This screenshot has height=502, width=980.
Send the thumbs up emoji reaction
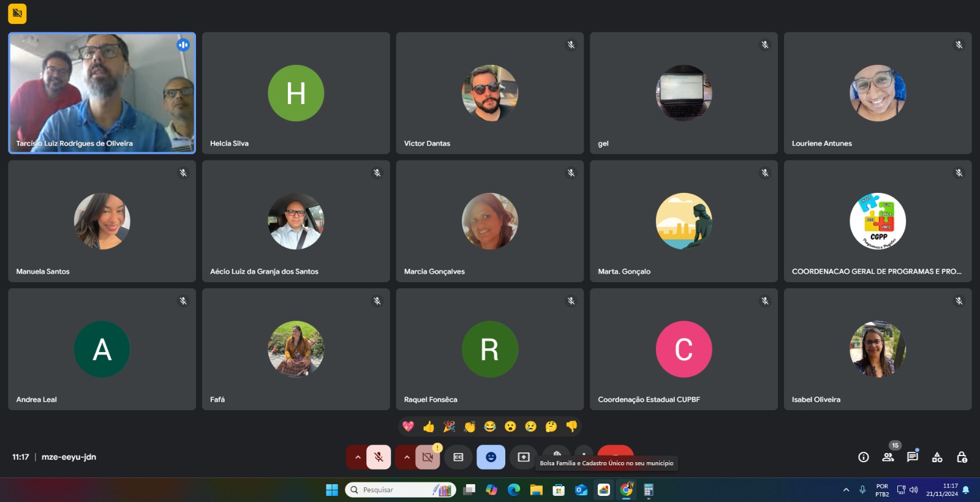click(429, 427)
